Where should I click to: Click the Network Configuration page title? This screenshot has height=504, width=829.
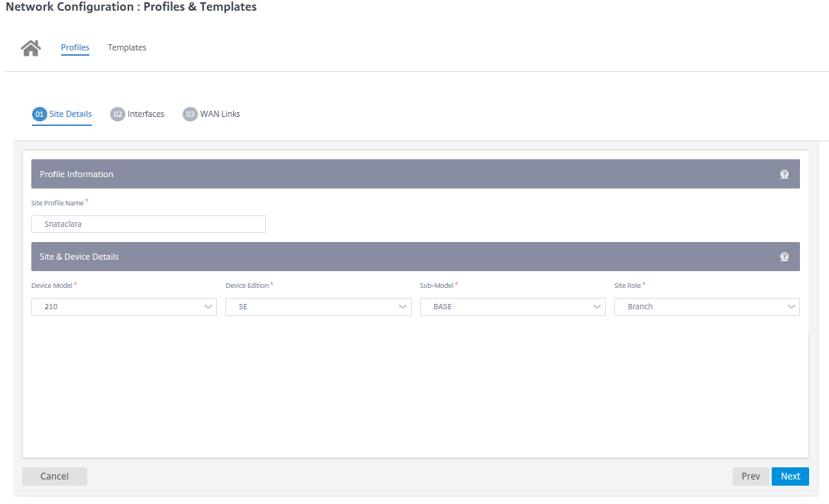pyautogui.click(x=131, y=7)
